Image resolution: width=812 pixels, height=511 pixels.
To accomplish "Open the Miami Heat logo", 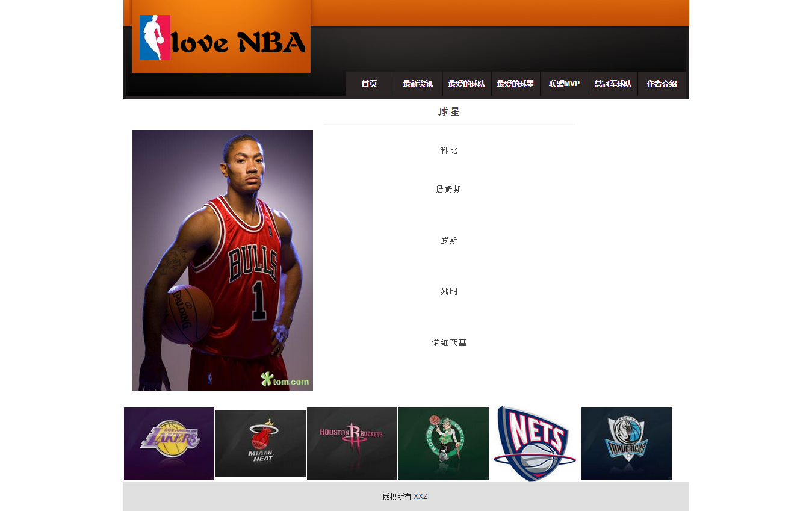I will [x=261, y=444].
